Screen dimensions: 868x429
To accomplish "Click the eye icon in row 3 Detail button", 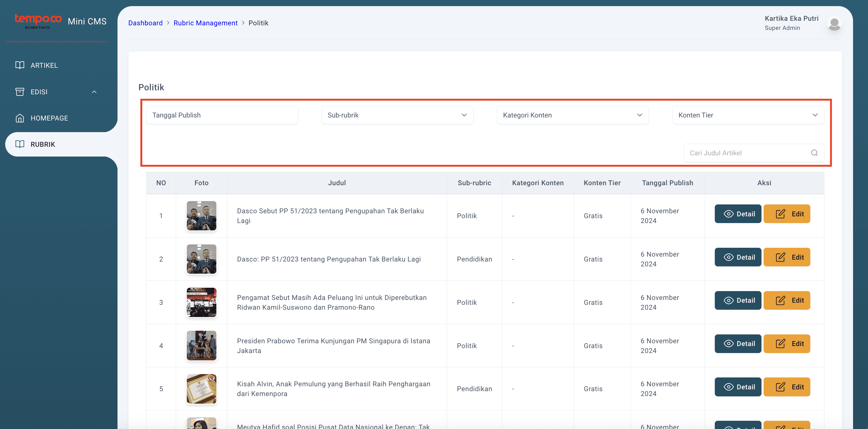I will [729, 300].
